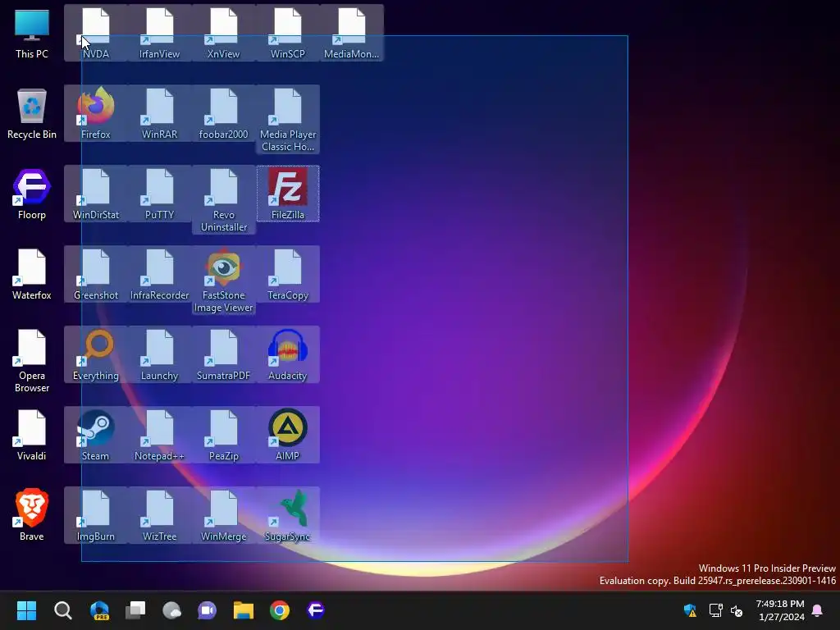This screenshot has width=840, height=630.
Task: Select the FileZilla shortcut
Action: 288,194
